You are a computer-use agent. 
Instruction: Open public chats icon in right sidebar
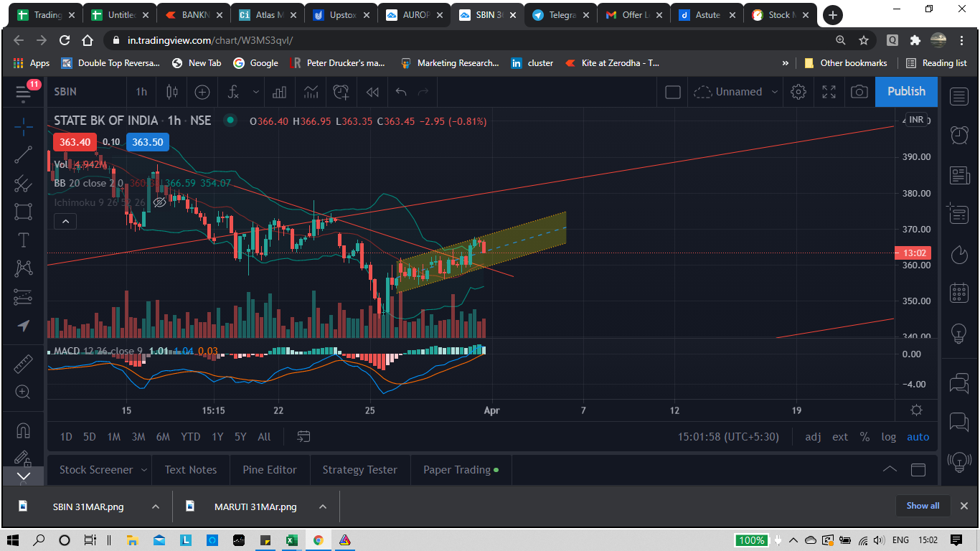pyautogui.click(x=959, y=384)
